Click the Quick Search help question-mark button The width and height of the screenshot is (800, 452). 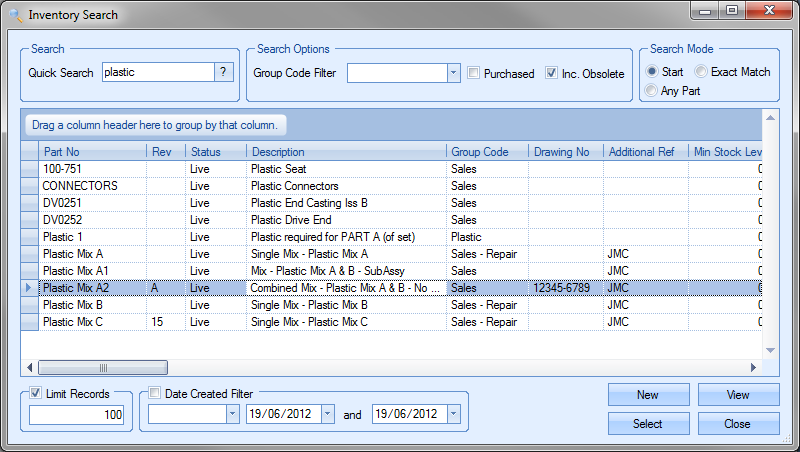click(x=225, y=72)
